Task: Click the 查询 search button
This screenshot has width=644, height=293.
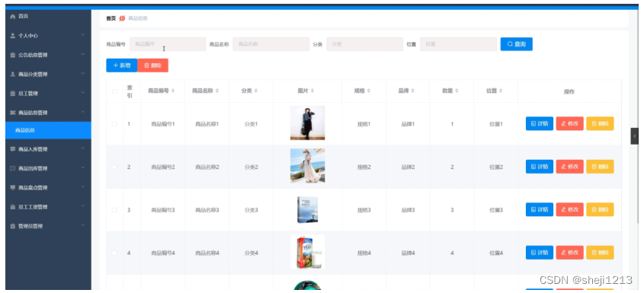Action: tap(516, 44)
